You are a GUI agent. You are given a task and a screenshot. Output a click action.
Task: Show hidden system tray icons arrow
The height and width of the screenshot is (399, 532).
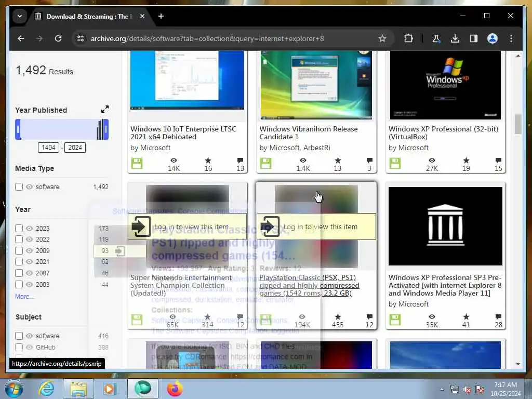point(442,389)
